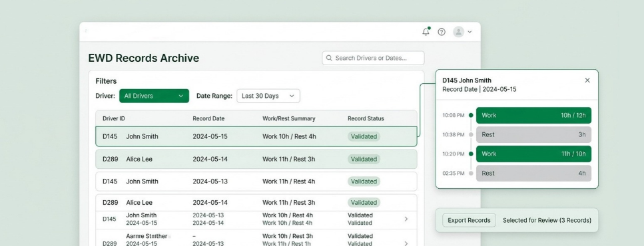This screenshot has height=246, width=644.
Task: Click the EWD Records Archive heading
Action: (144, 58)
